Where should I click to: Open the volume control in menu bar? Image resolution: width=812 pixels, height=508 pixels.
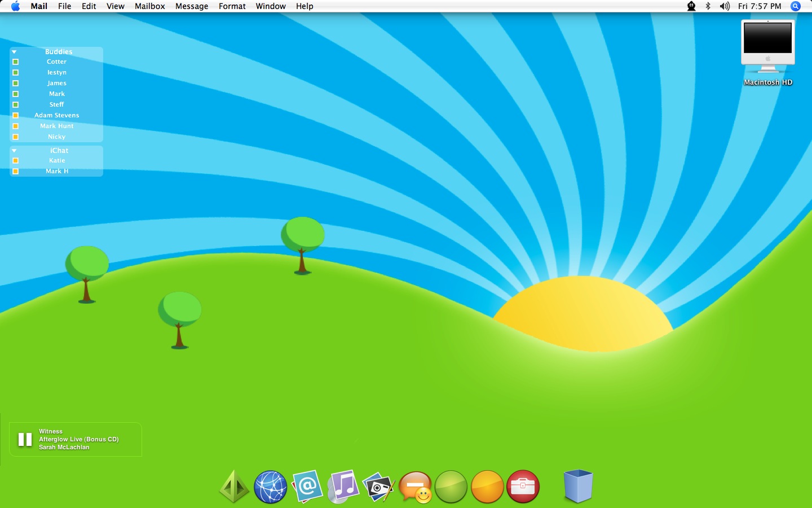tap(725, 6)
